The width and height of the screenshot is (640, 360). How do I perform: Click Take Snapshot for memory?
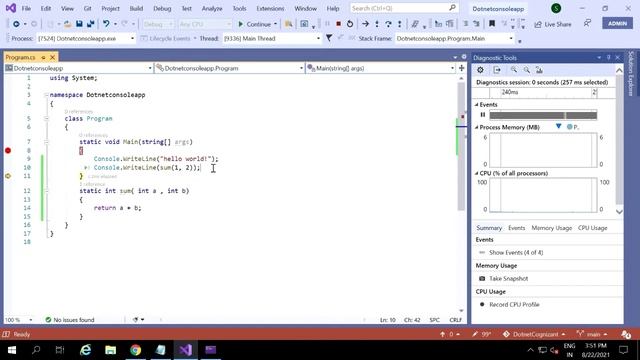(504, 278)
